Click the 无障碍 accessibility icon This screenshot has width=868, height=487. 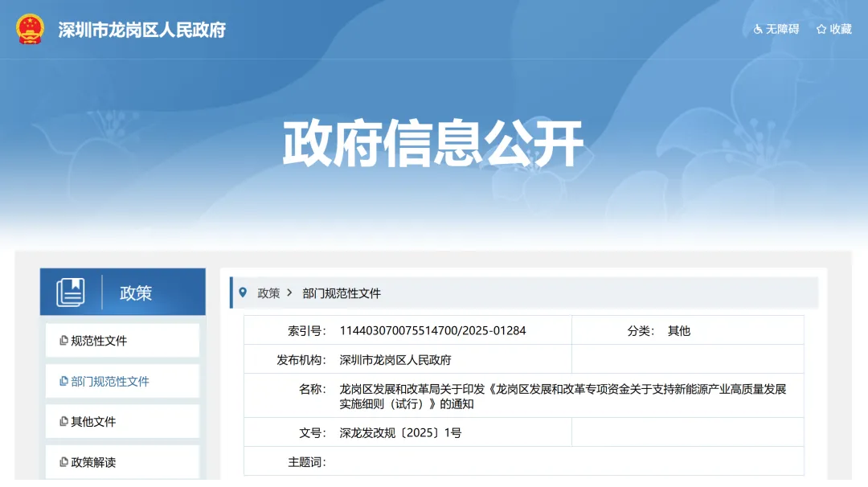pyautogui.click(x=757, y=29)
